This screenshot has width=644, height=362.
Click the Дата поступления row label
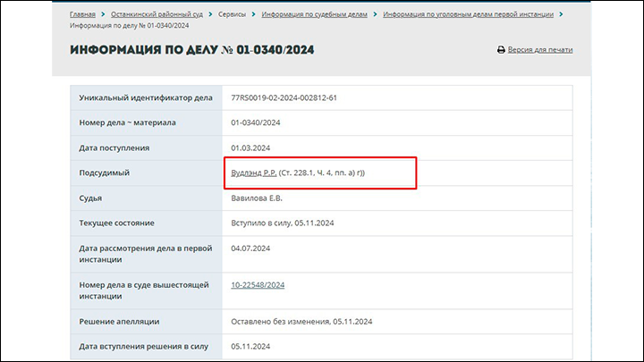(x=114, y=147)
